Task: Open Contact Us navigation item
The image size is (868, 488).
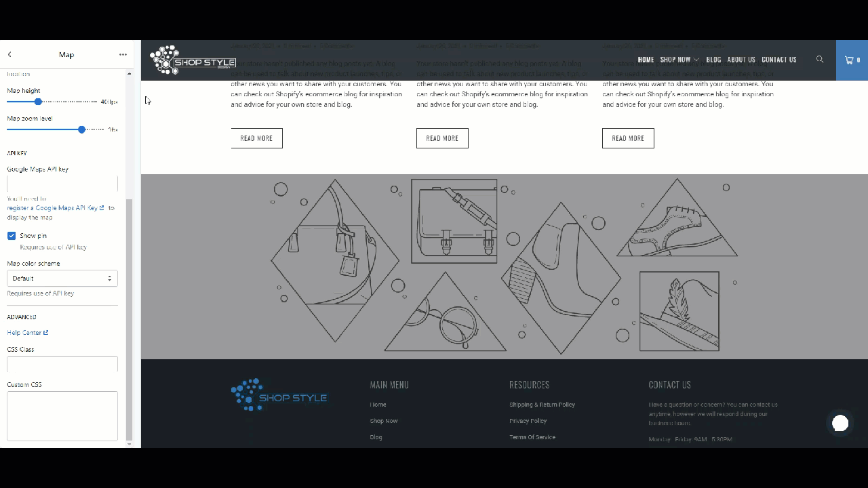Action: pos(779,60)
